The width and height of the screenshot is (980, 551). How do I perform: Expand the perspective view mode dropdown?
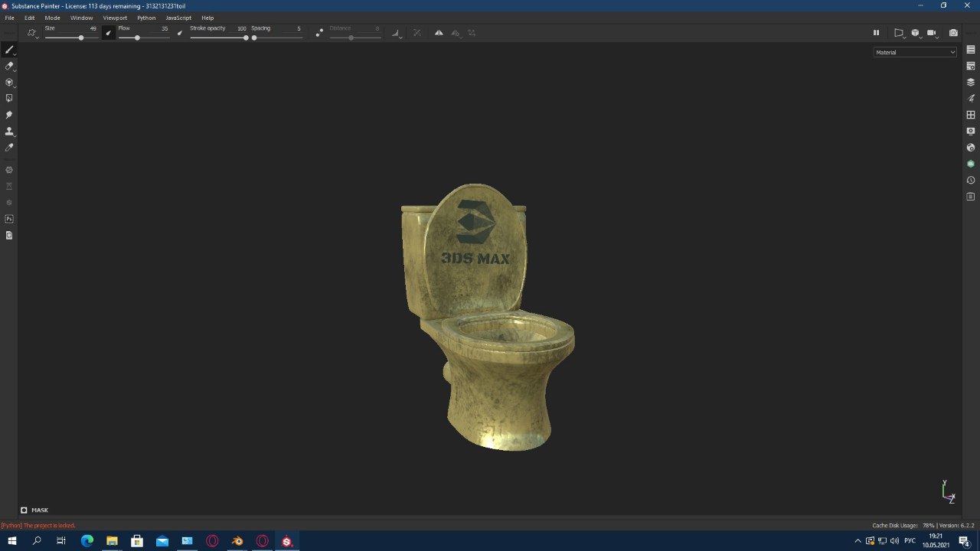click(899, 33)
